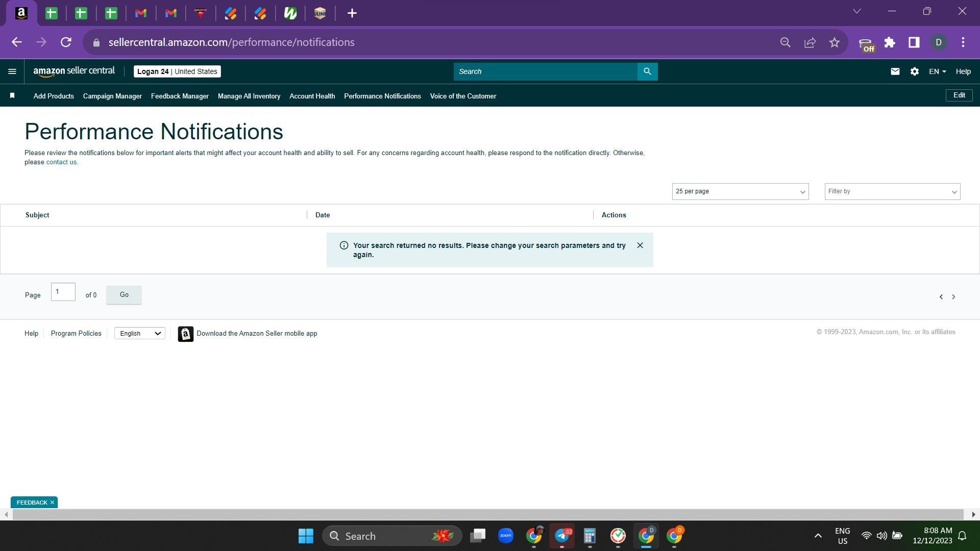980x551 pixels.
Task: Click the Go button
Action: point(124,295)
